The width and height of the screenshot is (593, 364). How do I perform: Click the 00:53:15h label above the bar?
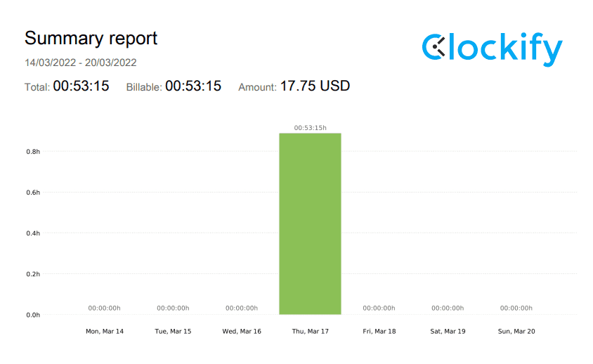310,128
